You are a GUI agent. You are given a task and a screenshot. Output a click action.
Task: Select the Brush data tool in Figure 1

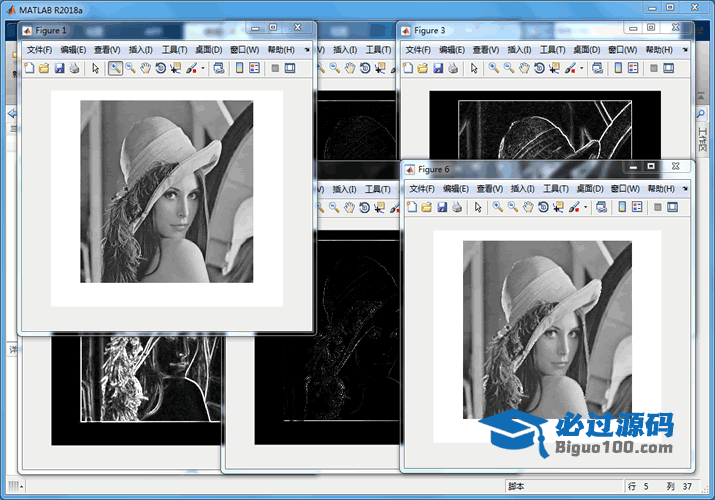[x=192, y=68]
